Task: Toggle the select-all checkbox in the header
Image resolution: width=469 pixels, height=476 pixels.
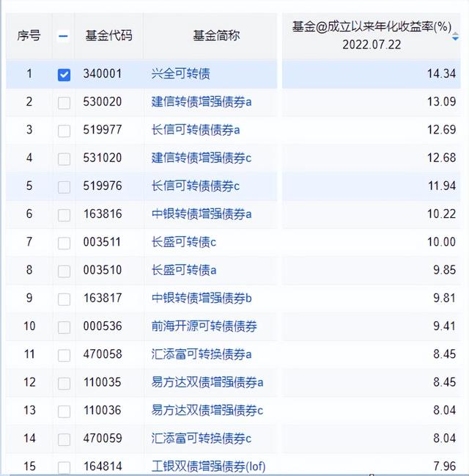Action: (63, 36)
